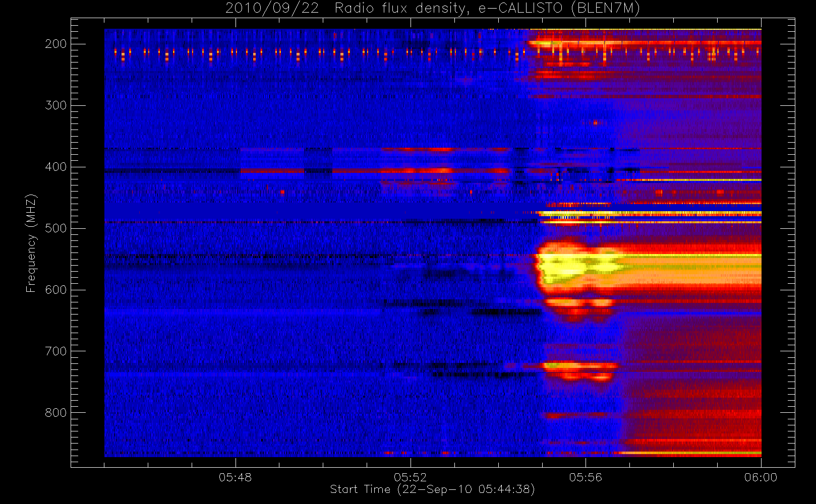Click the 05:48 time tick label
Viewport: 816px width, 504px height.
tap(235, 477)
